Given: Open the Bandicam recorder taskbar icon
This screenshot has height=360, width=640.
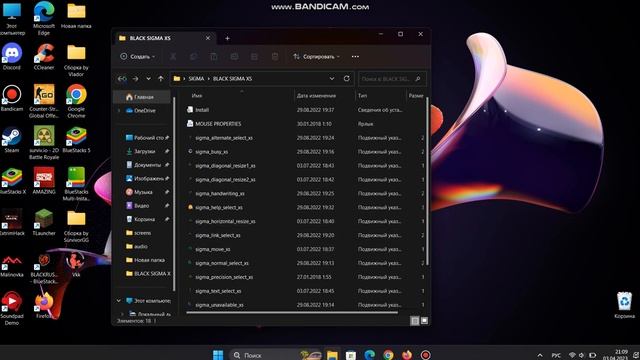Looking at the screenshot, I should click(x=426, y=355).
